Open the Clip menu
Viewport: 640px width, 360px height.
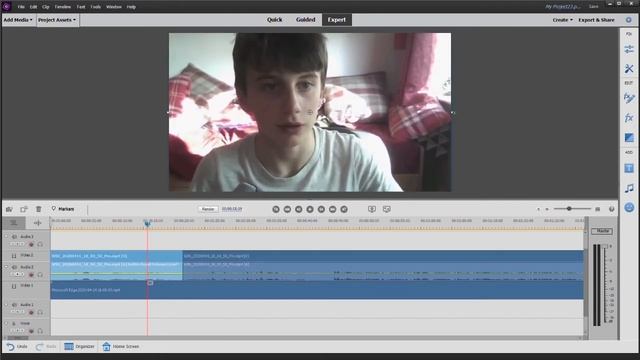46,7
